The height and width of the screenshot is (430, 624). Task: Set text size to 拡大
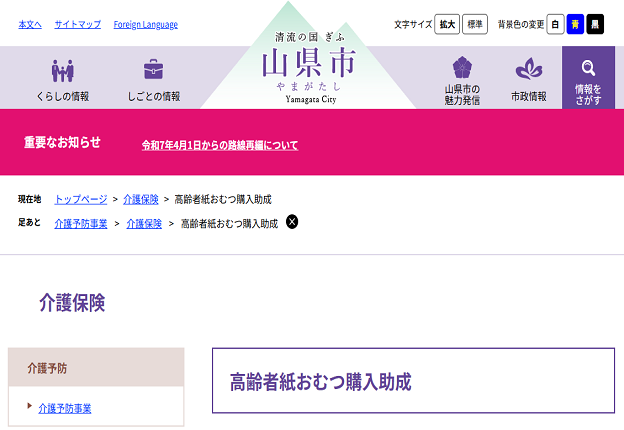coord(447,24)
